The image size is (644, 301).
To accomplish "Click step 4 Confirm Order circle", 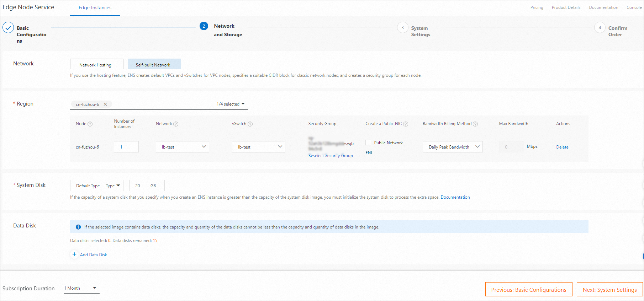I will (600, 27).
